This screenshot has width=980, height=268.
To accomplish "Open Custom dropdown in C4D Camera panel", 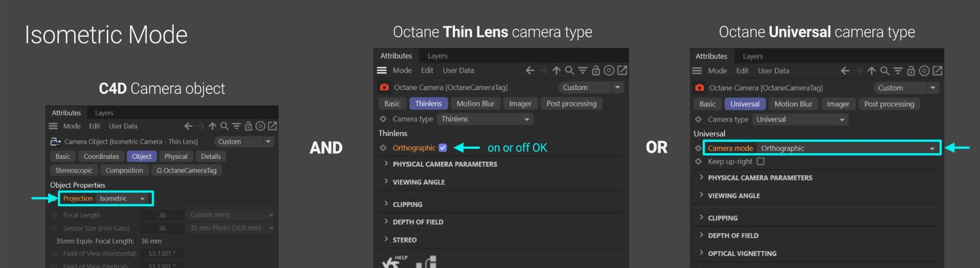I will [244, 142].
